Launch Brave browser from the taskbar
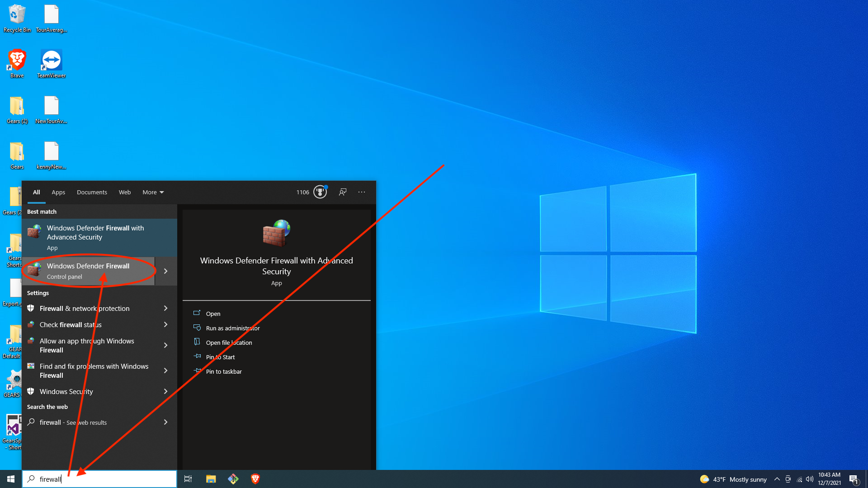This screenshot has width=868, height=488. (255, 479)
